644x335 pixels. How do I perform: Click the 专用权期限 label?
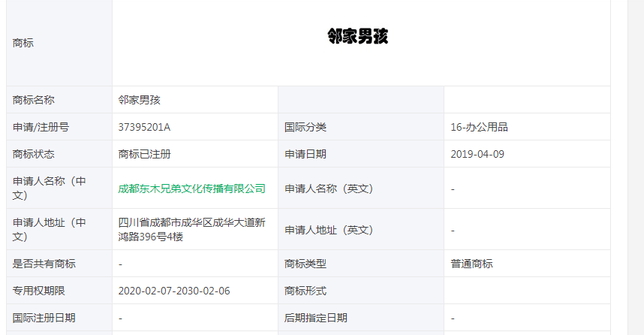coord(38,291)
